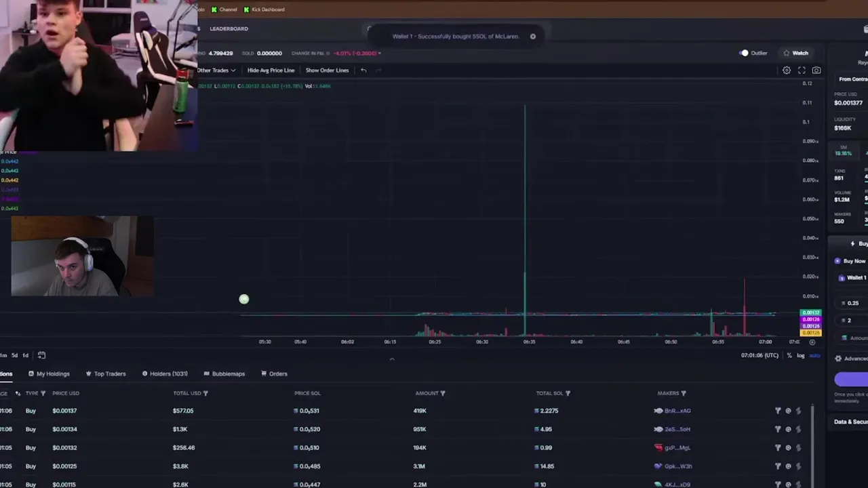Open maker BnR...xAG wallet
The width and height of the screenshot is (868, 488).
[677, 411]
